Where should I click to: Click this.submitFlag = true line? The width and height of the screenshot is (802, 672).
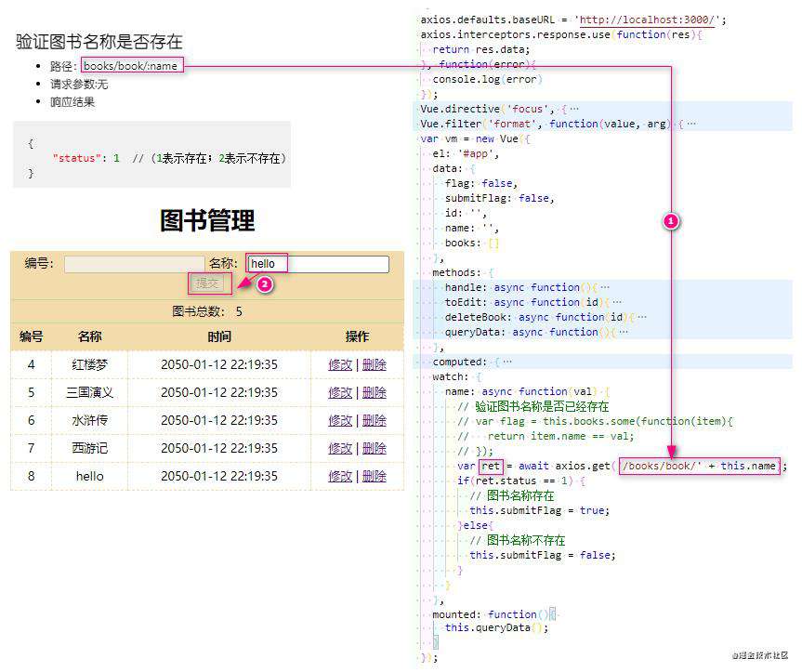point(540,510)
